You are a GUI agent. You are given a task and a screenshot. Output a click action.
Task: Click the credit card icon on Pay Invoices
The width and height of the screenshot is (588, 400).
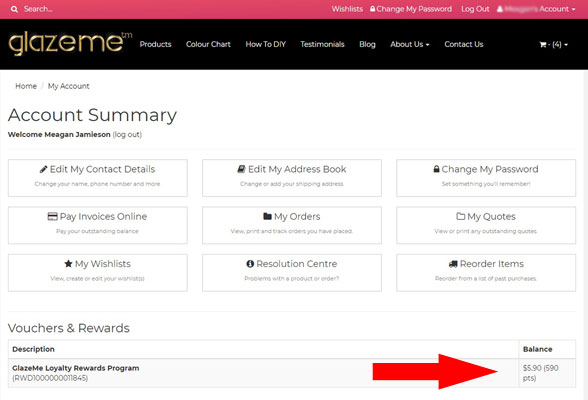pos(52,216)
